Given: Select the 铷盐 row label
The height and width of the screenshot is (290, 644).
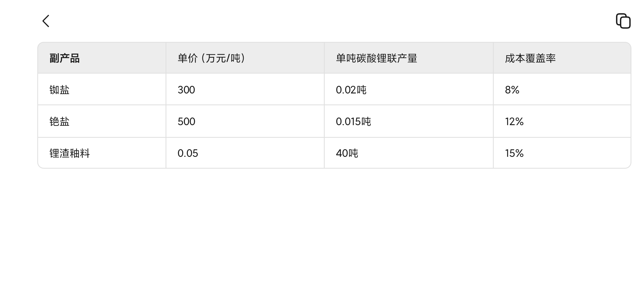Looking at the screenshot, I should point(59,90).
